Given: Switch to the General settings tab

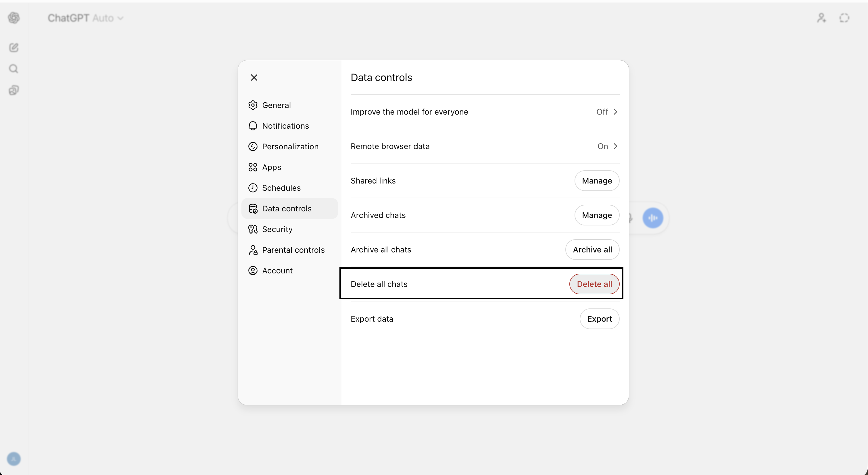Looking at the screenshot, I should point(276,105).
